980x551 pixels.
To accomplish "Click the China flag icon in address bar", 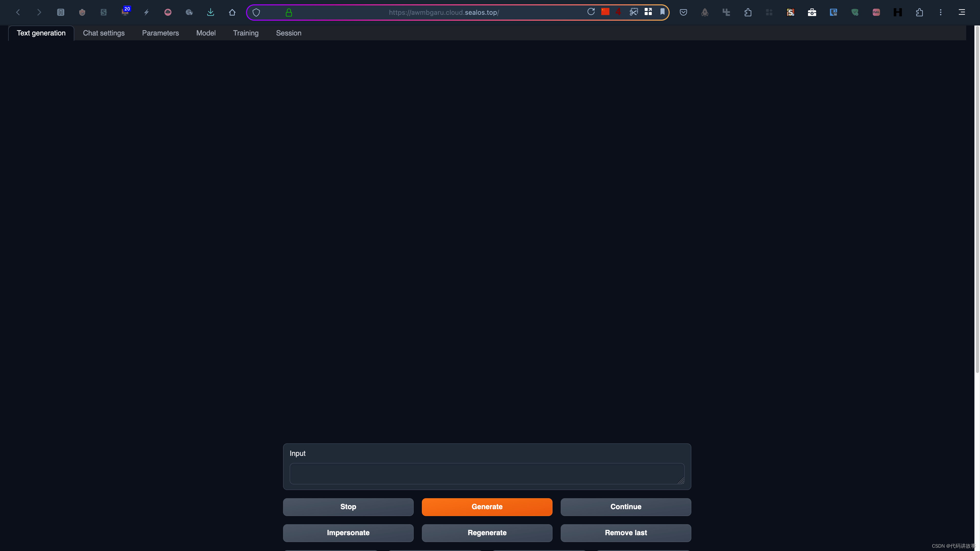I will pos(605,12).
